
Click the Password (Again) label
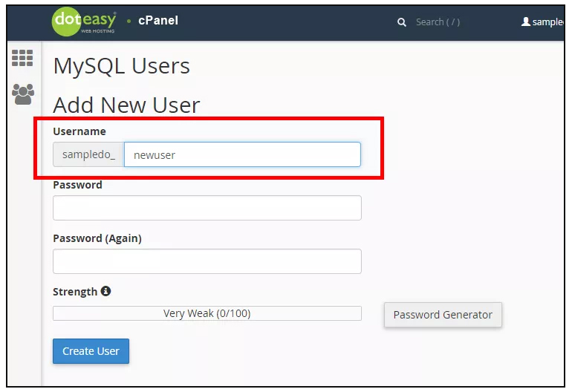[x=97, y=238]
